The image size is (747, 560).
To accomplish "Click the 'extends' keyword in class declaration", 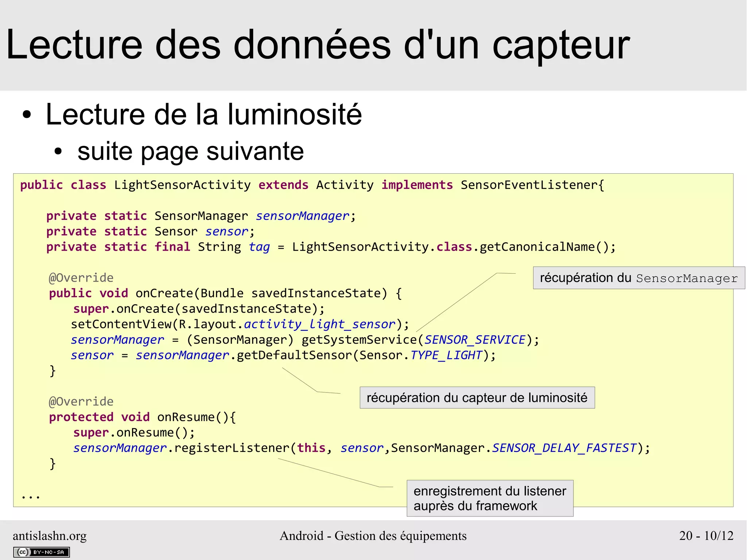I will [283, 185].
